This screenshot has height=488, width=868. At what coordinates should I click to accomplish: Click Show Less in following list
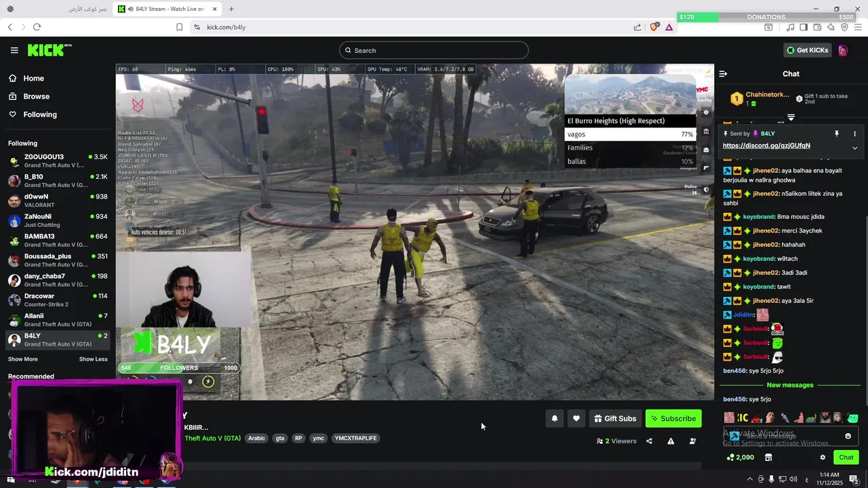pyautogui.click(x=93, y=359)
